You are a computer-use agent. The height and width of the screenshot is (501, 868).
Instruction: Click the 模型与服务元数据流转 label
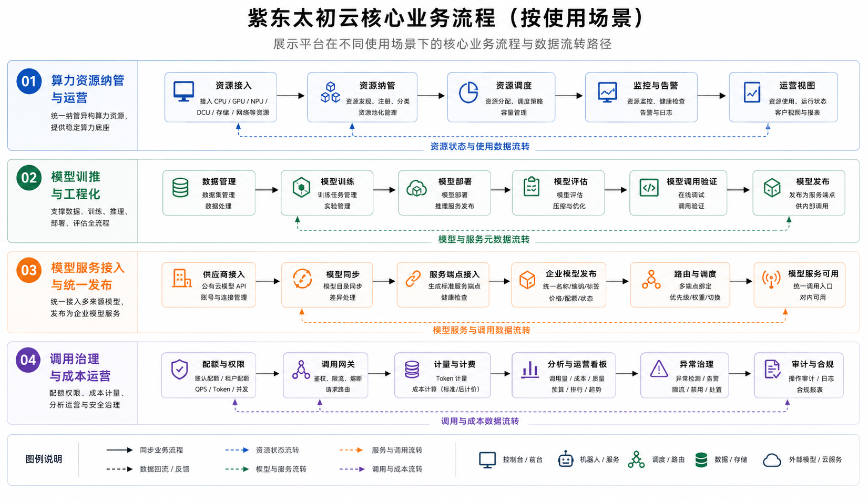pos(484,239)
